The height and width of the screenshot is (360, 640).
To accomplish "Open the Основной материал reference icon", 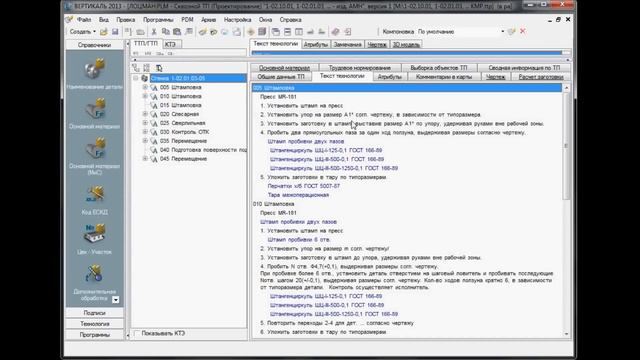I will pyautogui.click(x=94, y=109).
